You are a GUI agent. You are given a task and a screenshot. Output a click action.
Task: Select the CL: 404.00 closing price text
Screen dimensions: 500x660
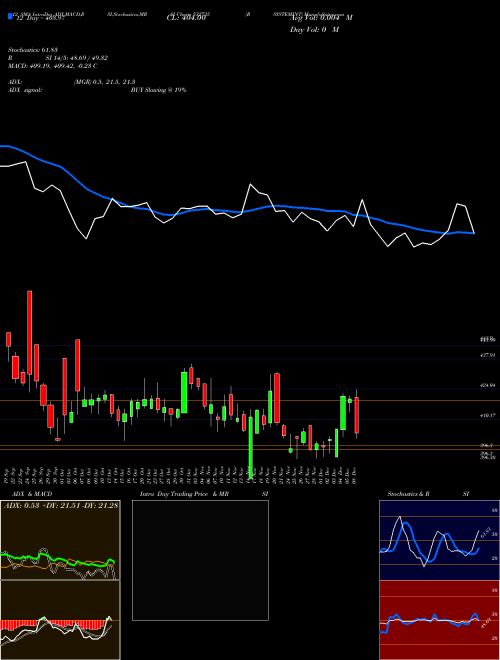point(186,18)
